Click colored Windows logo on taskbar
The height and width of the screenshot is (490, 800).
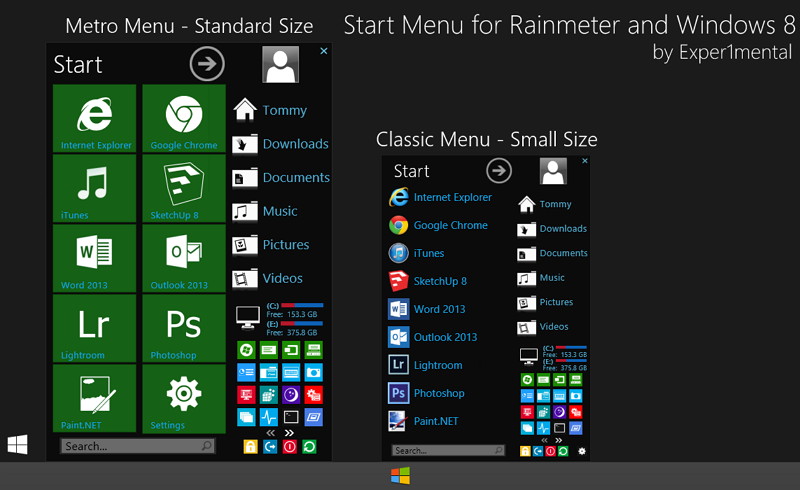(401, 476)
